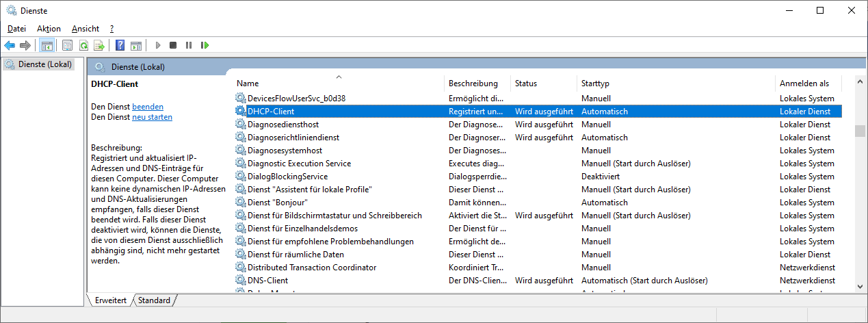Switch to the Standard tab
Screen dimensions: 868x323
pyautogui.click(x=154, y=300)
